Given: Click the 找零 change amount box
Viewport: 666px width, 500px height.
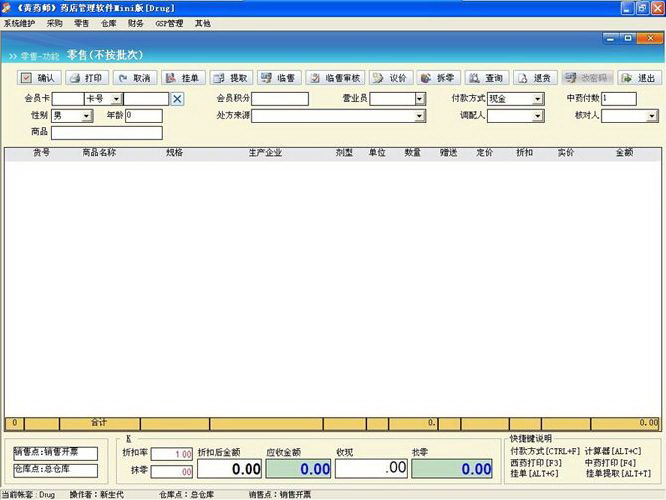Looking at the screenshot, I should click(x=452, y=469).
